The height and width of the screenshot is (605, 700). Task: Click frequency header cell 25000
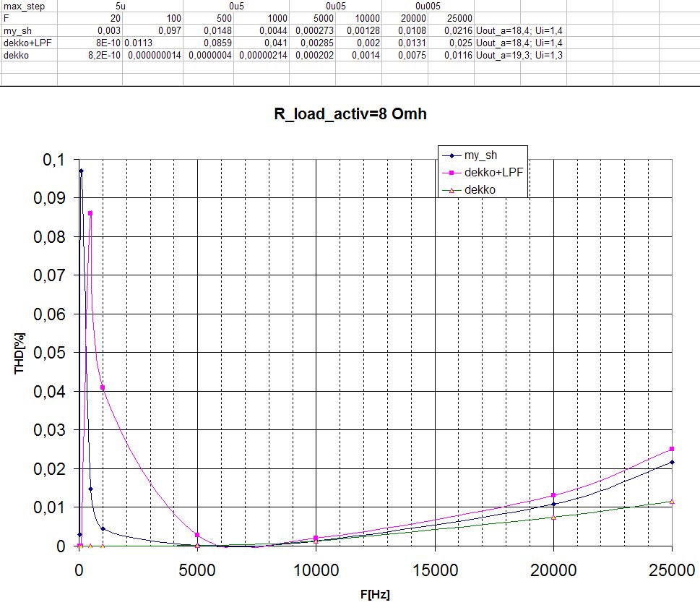tap(451, 18)
